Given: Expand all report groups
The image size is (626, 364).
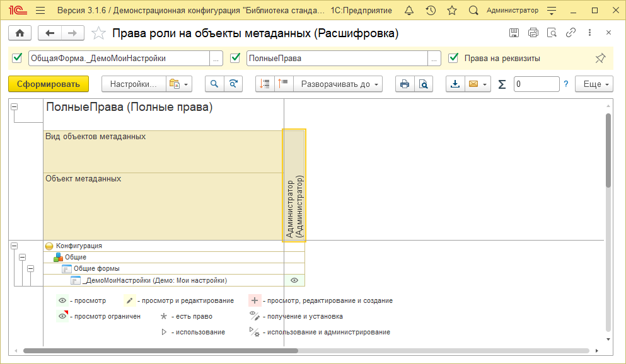Looking at the screenshot, I should point(265,84).
